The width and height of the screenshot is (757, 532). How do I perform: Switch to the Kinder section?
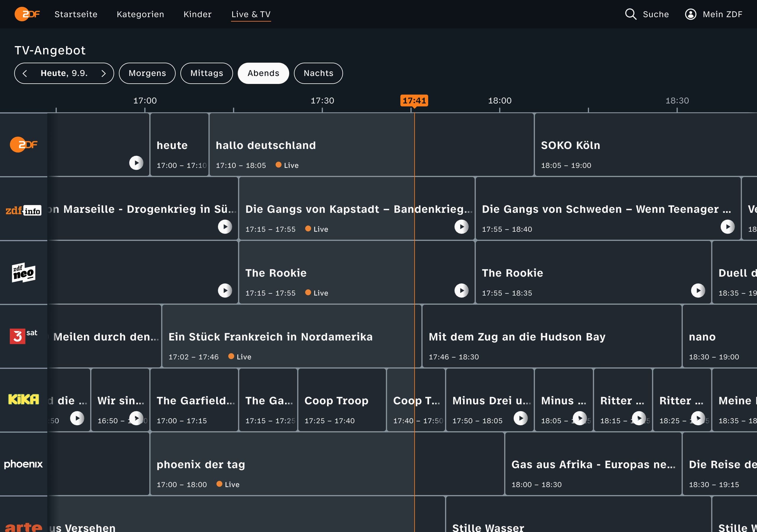[x=197, y=14]
